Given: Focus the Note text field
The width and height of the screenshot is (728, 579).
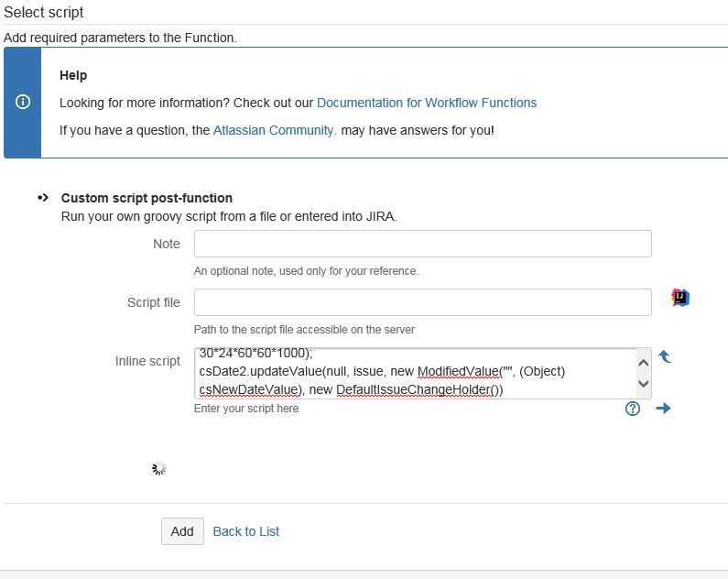Looking at the screenshot, I should (x=422, y=244).
